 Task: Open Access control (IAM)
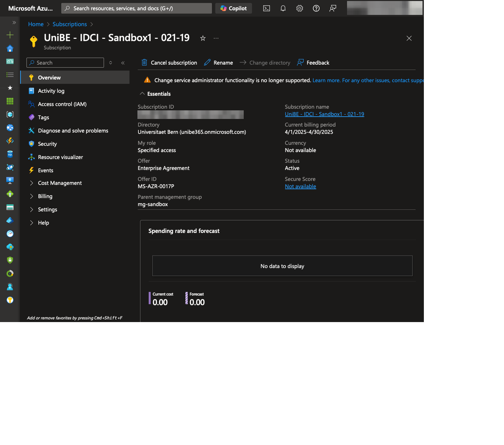coord(62,104)
